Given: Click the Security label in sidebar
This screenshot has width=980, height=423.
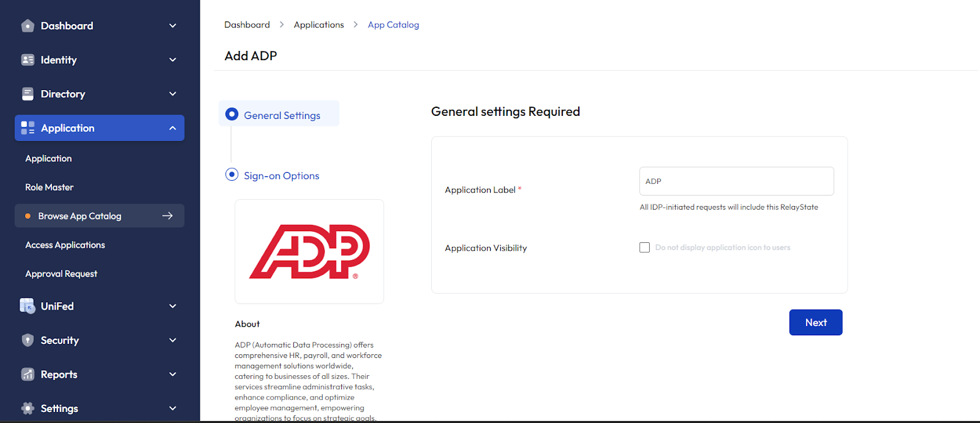Looking at the screenshot, I should 59,340.
